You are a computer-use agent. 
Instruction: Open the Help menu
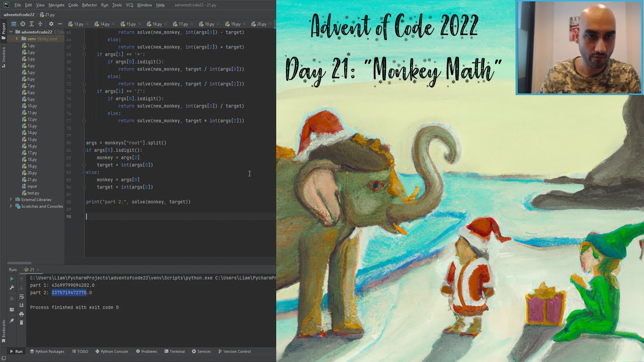(x=160, y=5)
